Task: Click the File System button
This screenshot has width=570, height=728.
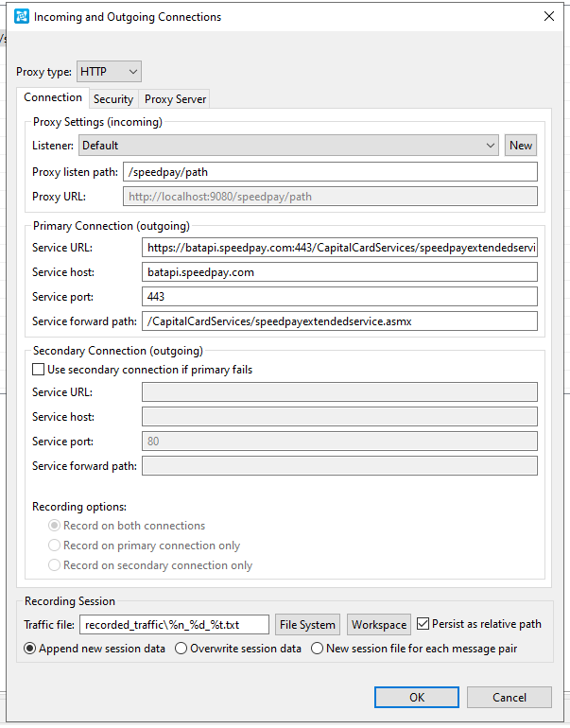Action: (x=307, y=624)
